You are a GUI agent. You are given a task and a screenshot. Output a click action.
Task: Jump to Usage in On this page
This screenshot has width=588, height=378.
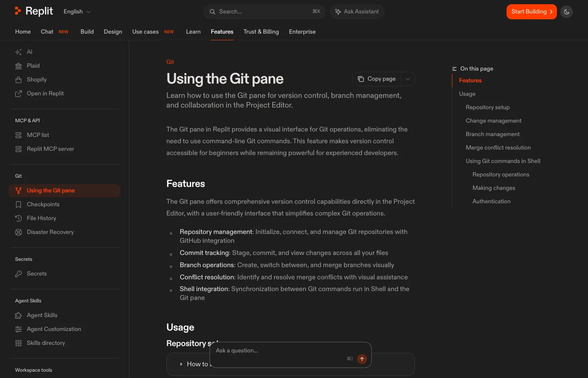tap(467, 94)
